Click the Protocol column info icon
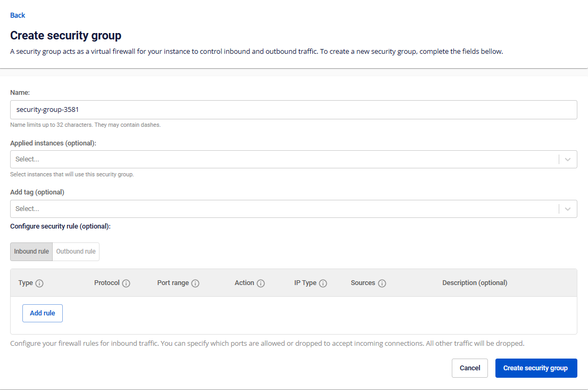588x390 pixels. [x=126, y=283]
